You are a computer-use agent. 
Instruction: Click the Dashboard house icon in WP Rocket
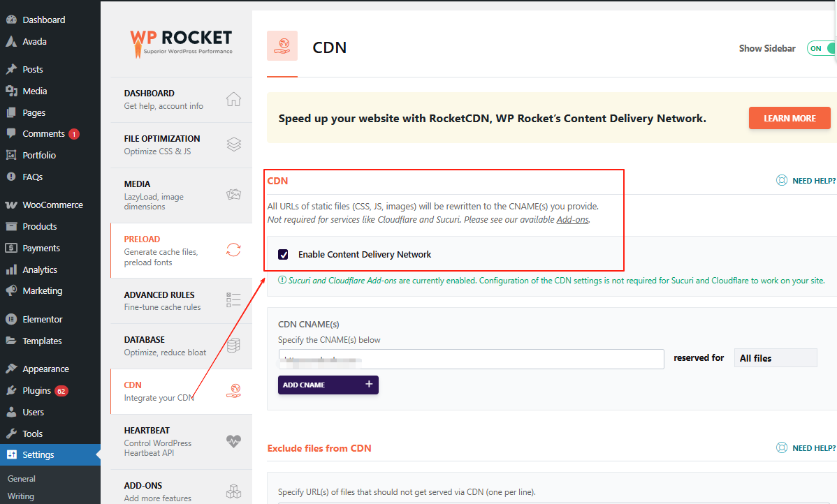point(233,99)
